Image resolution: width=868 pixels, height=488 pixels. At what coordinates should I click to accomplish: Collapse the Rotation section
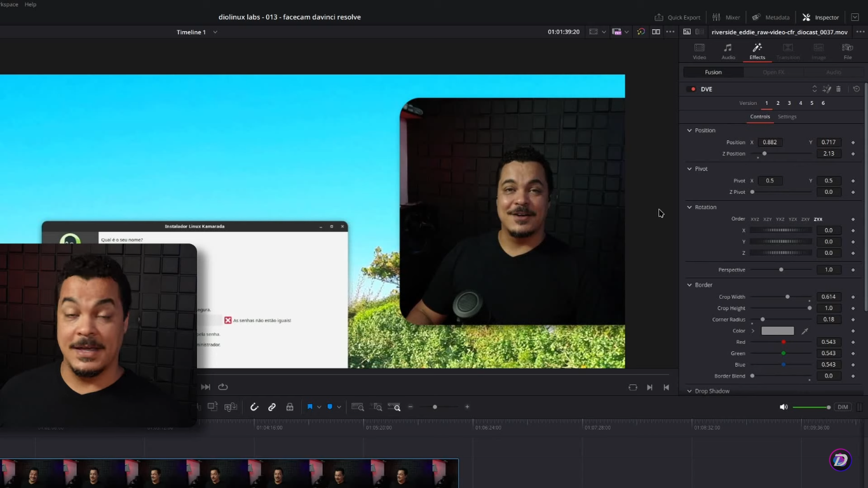pyautogui.click(x=689, y=207)
